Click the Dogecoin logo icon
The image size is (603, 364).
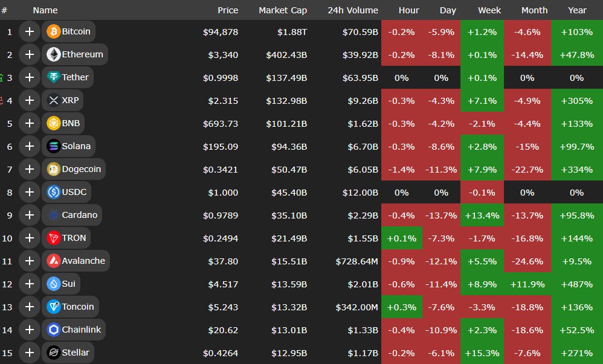[x=53, y=169]
